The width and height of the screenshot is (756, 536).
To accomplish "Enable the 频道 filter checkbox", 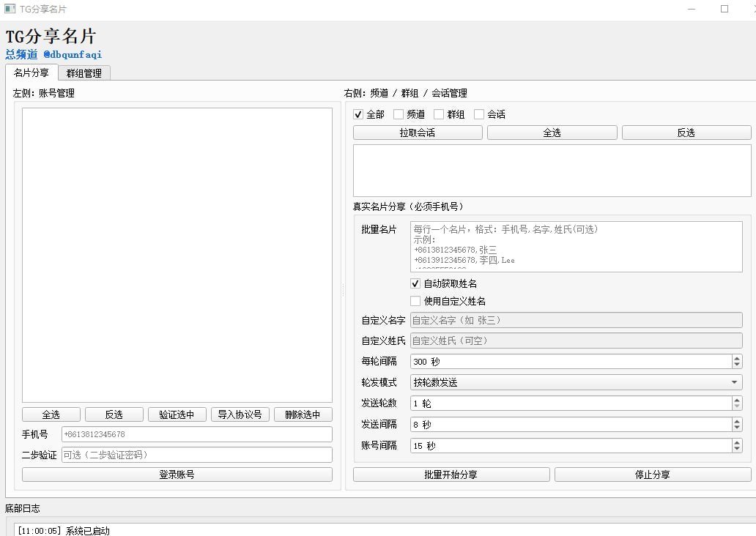I will pyautogui.click(x=399, y=114).
